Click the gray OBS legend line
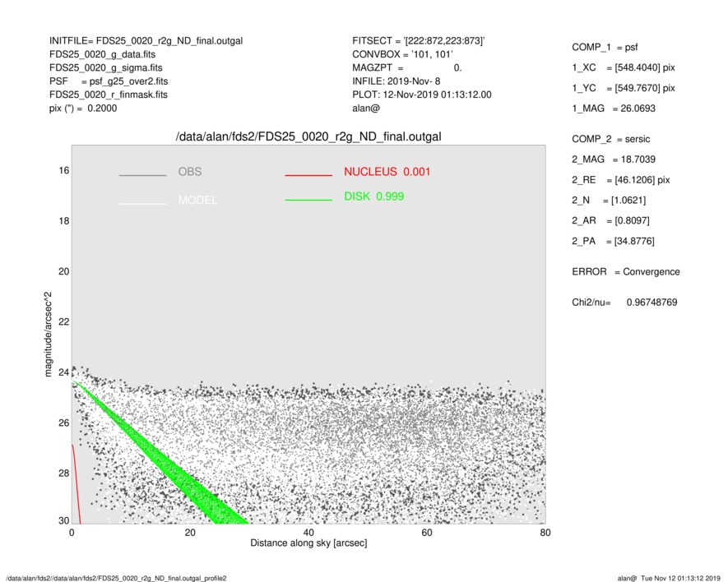 [142, 175]
